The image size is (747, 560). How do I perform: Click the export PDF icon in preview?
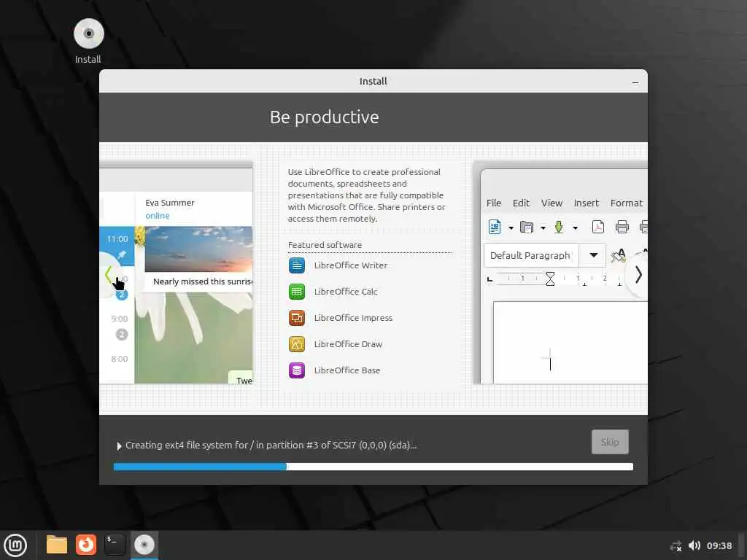coord(598,227)
